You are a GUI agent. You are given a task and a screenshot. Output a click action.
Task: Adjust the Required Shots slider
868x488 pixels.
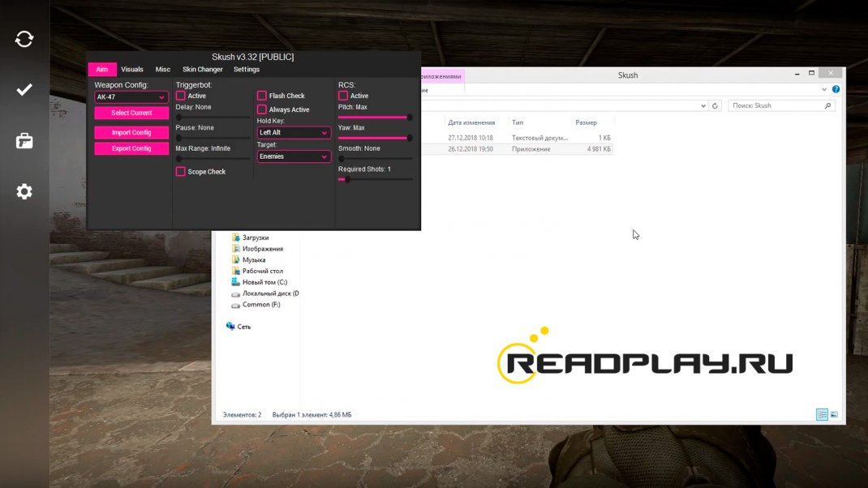coord(376,179)
